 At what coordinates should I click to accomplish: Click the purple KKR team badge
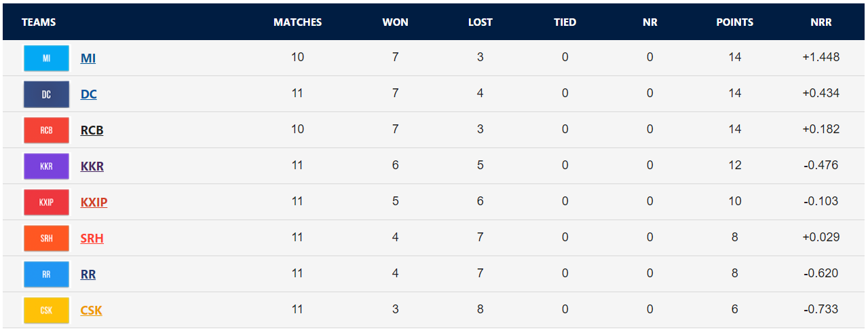click(46, 166)
